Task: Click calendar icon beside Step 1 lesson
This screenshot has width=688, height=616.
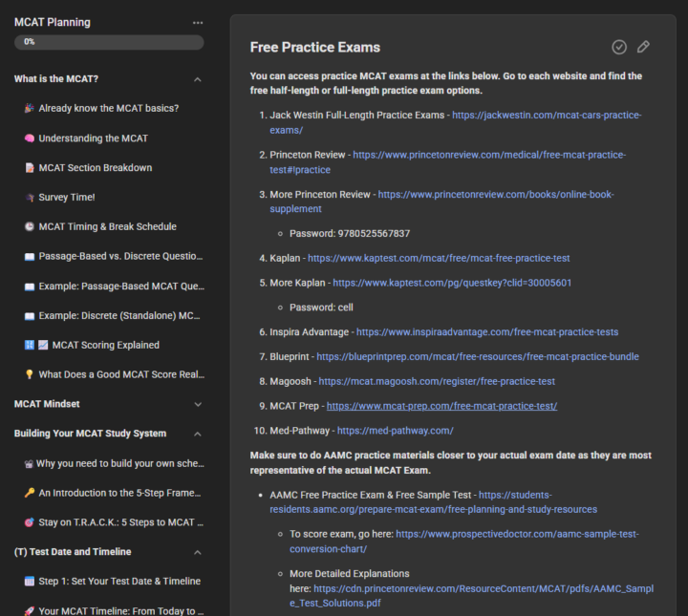Action: coord(30,582)
